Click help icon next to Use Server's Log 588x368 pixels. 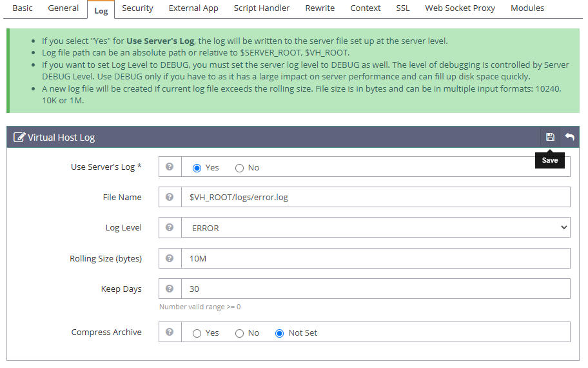(170, 167)
